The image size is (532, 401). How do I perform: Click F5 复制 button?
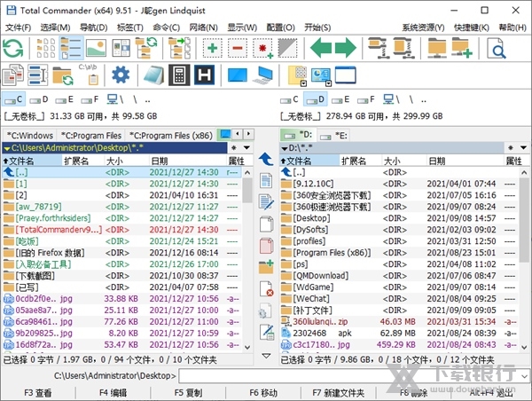(188, 393)
